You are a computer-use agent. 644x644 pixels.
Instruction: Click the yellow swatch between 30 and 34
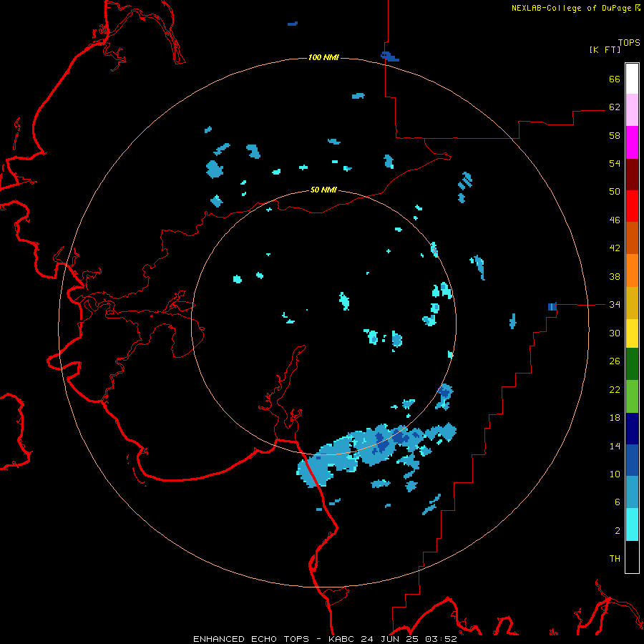pyautogui.click(x=632, y=333)
